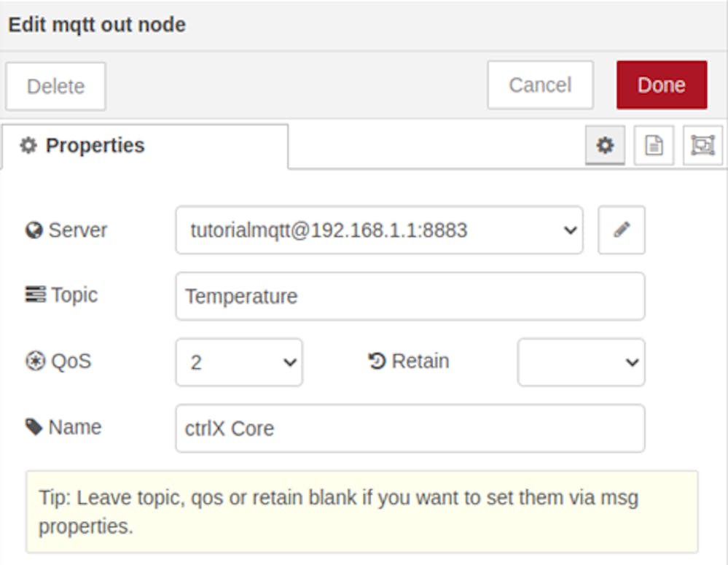Open node appearance settings icon

click(x=702, y=145)
